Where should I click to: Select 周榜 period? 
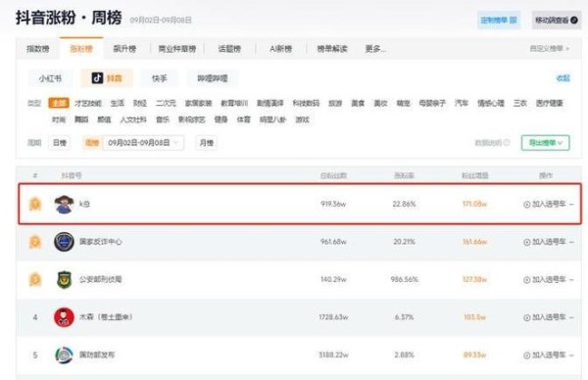[92, 142]
